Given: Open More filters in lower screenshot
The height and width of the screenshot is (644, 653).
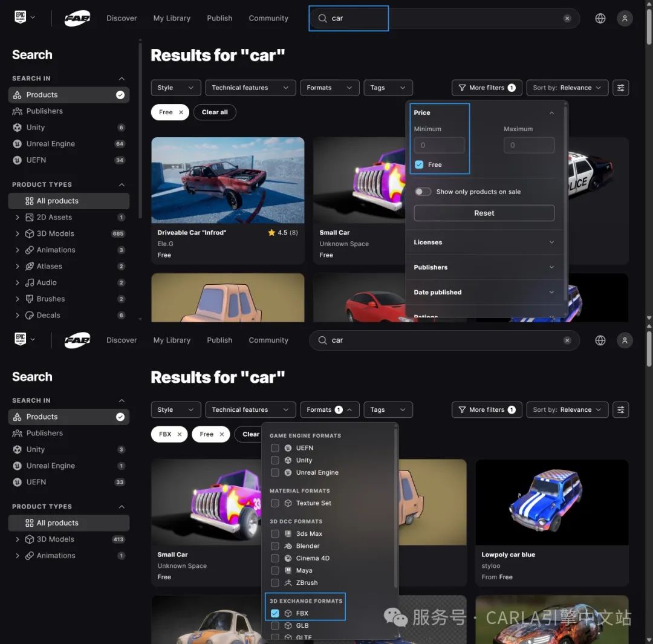Looking at the screenshot, I should coord(486,409).
